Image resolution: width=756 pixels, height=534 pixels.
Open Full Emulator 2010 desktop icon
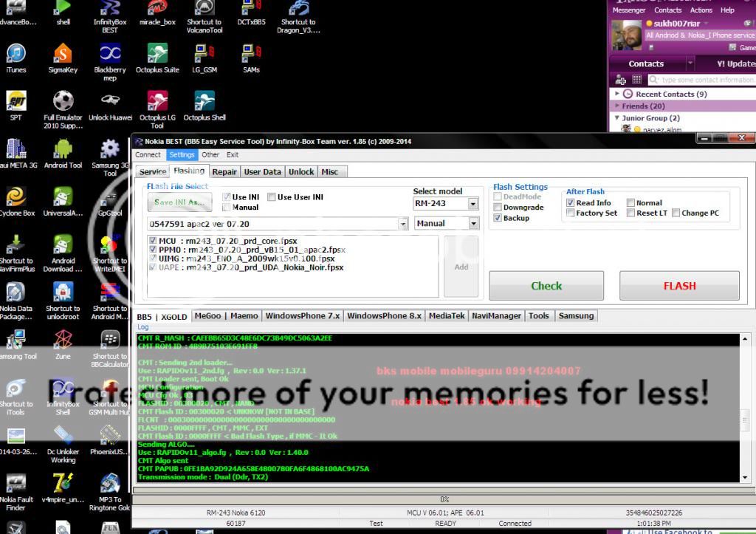(x=63, y=109)
